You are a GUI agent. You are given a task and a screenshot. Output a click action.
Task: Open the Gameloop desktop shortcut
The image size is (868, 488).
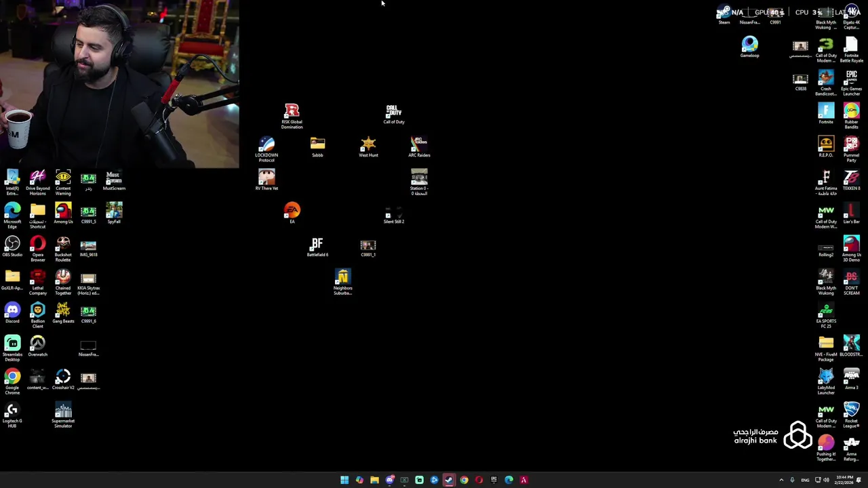749,47
